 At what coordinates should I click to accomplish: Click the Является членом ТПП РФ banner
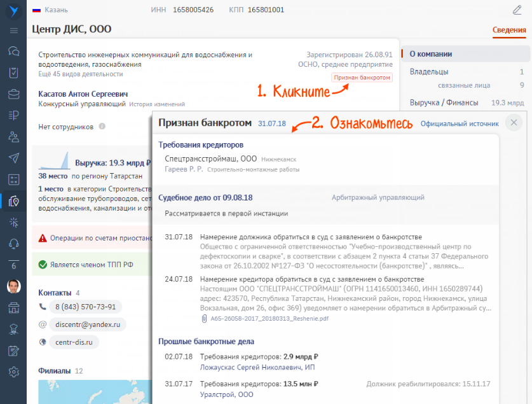pyautogui.click(x=92, y=265)
